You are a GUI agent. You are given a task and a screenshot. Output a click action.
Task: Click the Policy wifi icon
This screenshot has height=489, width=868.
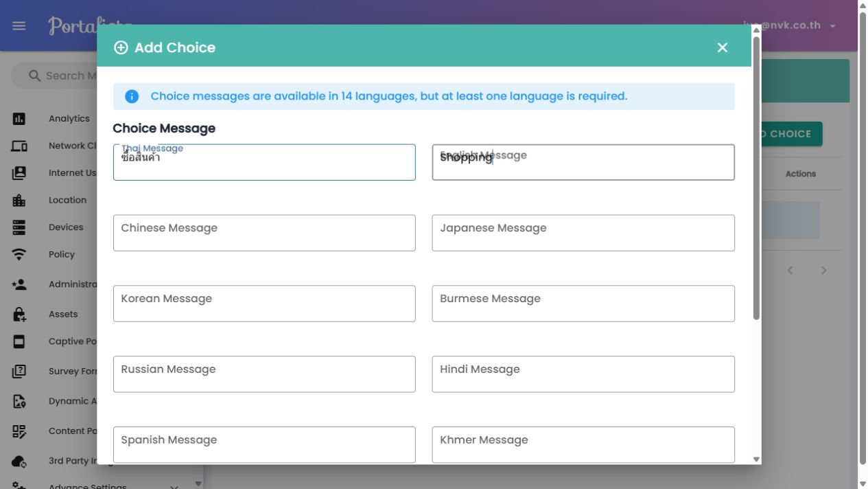click(x=19, y=255)
